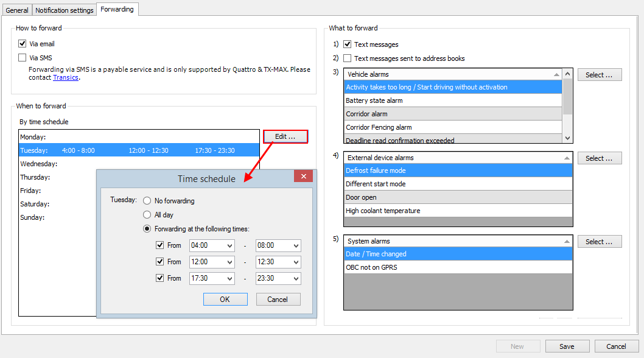This screenshot has width=644, height=358.
Task: Sort Vehicle alarms list via header arrow
Action: [557, 74]
